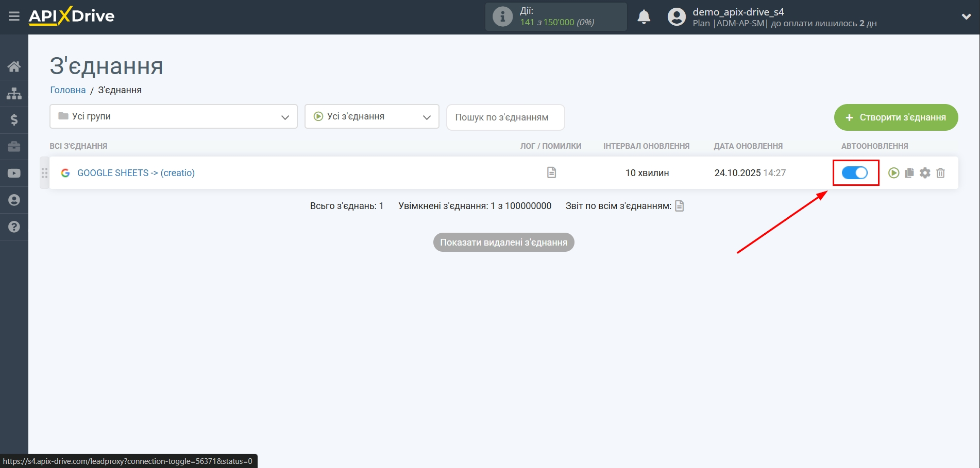Open the hamburger menu in the header

pos(14,16)
